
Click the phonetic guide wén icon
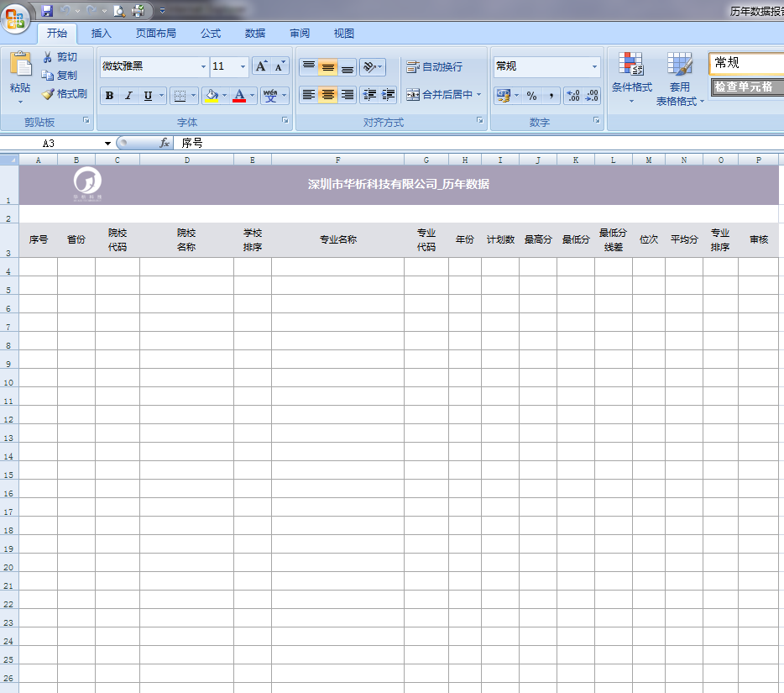(270, 96)
